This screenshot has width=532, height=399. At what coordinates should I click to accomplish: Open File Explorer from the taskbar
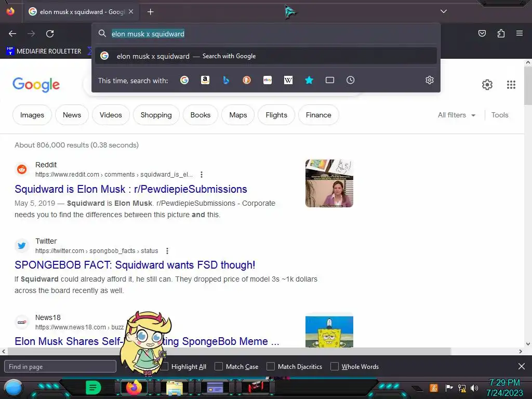tap(175, 388)
